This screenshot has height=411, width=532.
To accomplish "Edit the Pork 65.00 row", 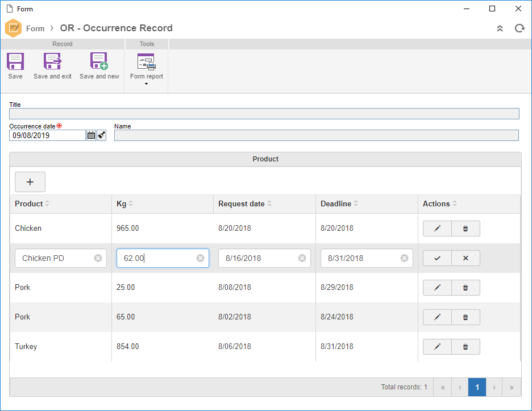I will coord(437,317).
